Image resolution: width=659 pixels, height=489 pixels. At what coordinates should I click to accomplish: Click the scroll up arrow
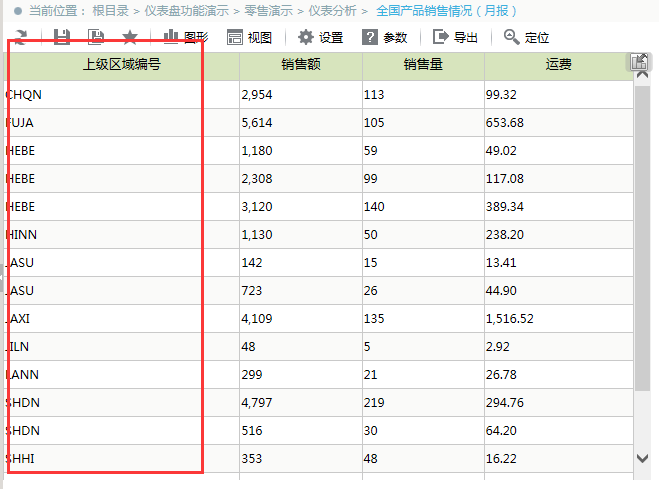(x=642, y=75)
